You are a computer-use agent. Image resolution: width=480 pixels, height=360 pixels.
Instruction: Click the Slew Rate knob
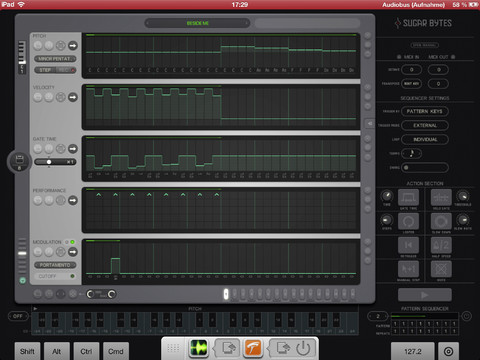(463, 220)
